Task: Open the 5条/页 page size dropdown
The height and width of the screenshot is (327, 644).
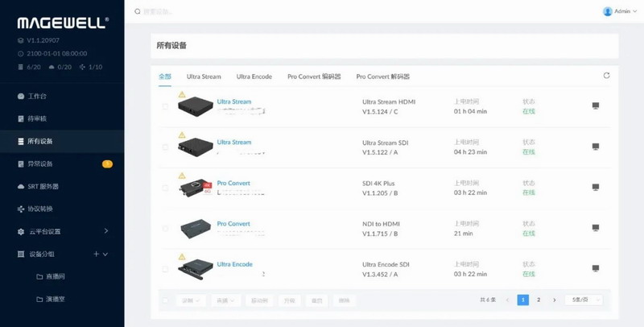Action: (x=583, y=300)
